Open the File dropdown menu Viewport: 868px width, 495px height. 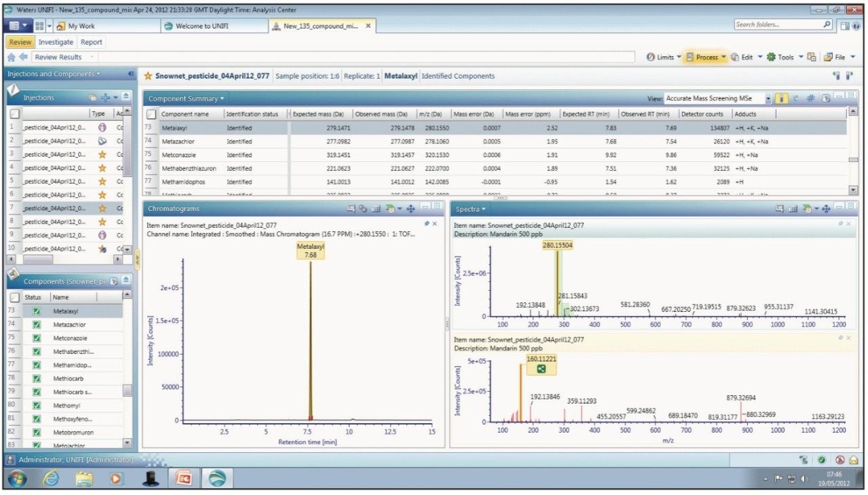pyautogui.click(x=840, y=58)
